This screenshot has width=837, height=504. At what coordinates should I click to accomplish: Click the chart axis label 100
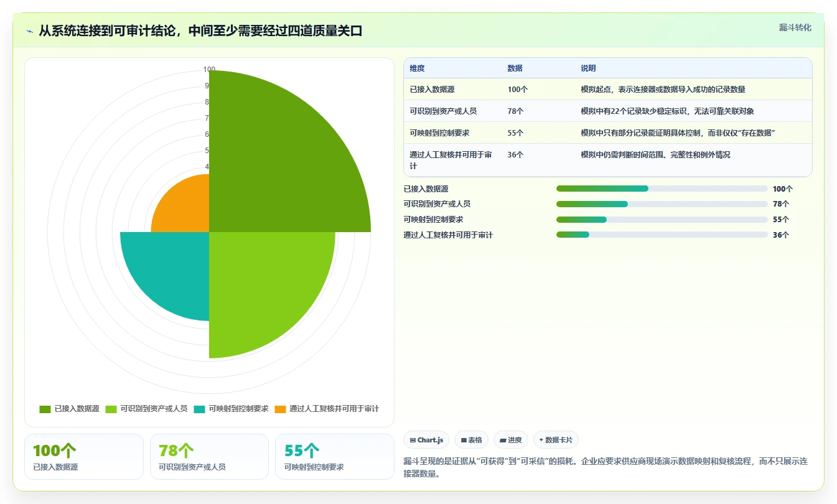(x=209, y=70)
